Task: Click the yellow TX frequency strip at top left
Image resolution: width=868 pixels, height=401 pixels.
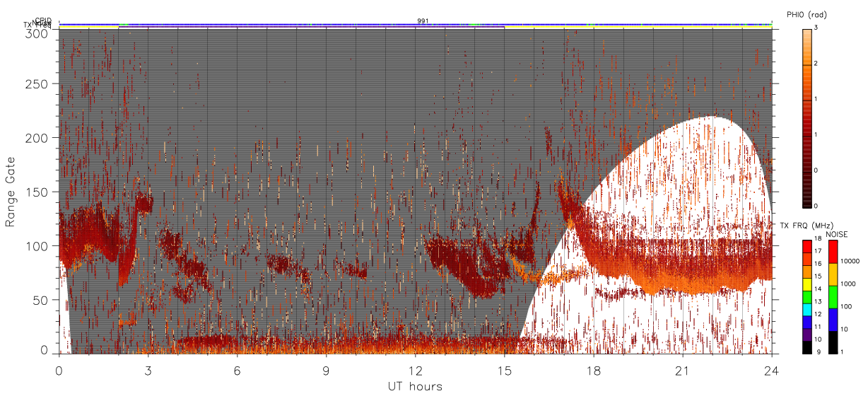Action: [88, 27]
